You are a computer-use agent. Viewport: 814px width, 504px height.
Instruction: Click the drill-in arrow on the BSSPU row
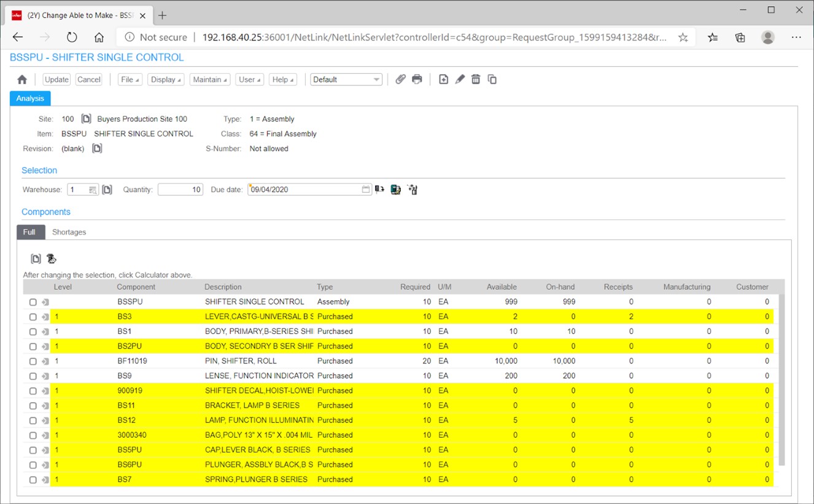(45, 302)
